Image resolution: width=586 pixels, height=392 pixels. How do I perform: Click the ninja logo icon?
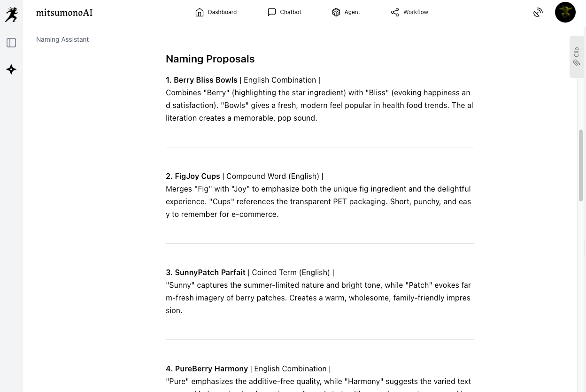11,14
